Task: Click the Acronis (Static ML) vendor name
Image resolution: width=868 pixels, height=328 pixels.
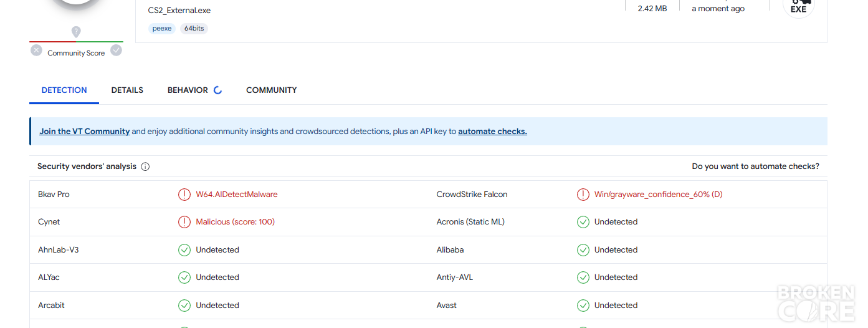Action: click(470, 222)
